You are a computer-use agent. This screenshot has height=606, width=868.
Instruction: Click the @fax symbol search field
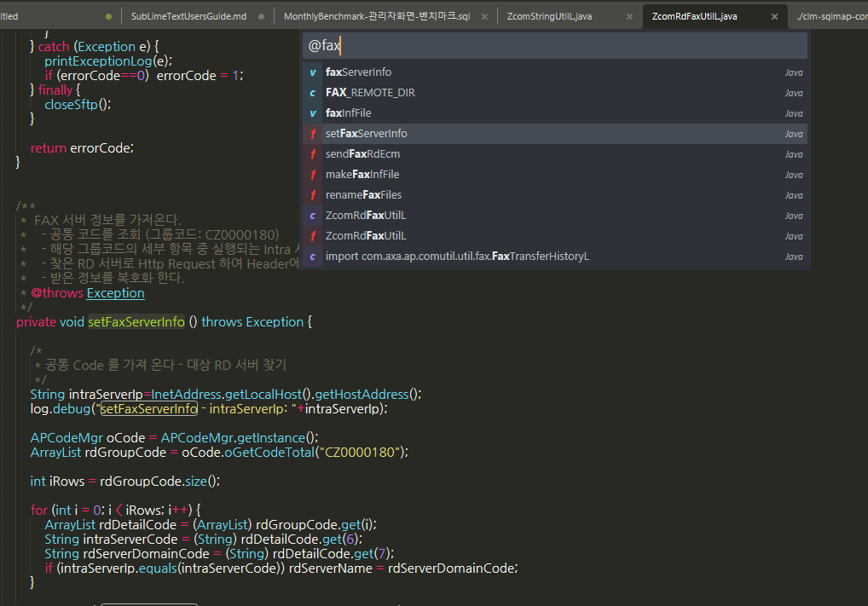click(555, 45)
